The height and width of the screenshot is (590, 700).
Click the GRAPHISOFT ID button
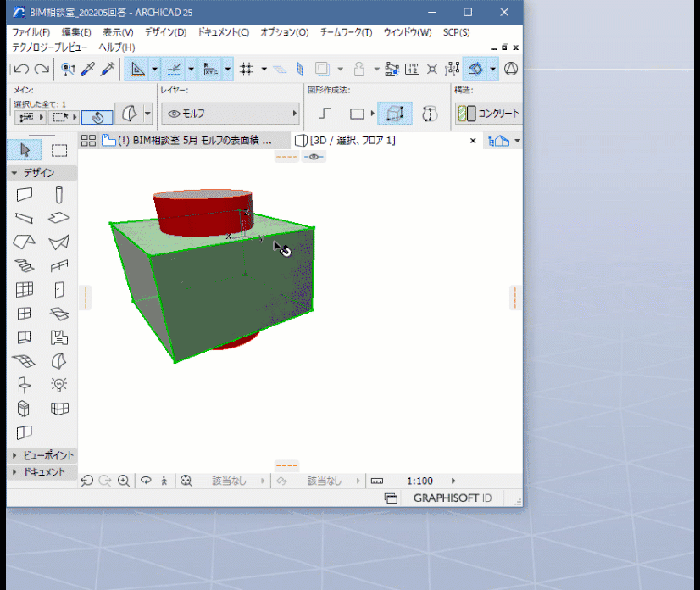[452, 498]
